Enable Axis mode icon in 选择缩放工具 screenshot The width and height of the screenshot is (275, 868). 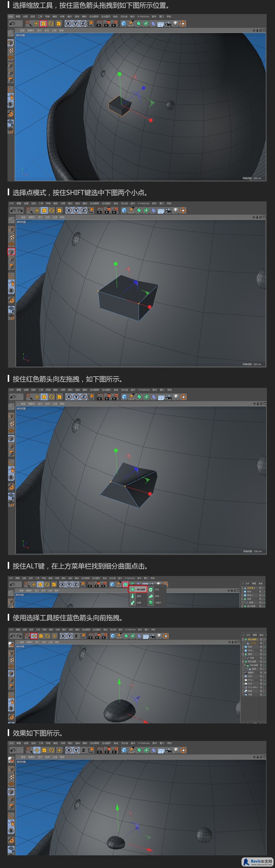[x=10, y=89]
